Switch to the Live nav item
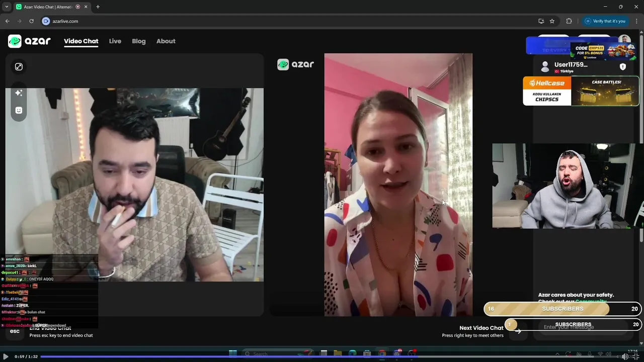This screenshot has width=644, height=362. click(x=115, y=41)
